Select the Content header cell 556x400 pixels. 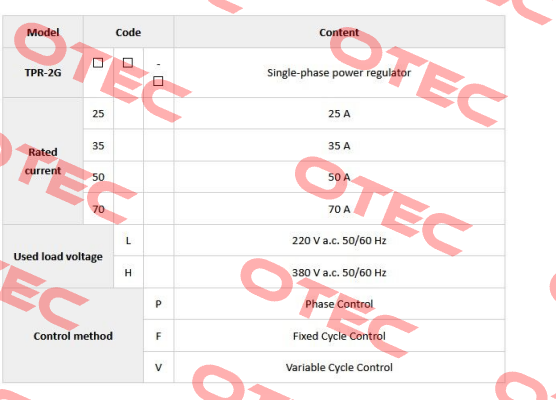(x=339, y=32)
